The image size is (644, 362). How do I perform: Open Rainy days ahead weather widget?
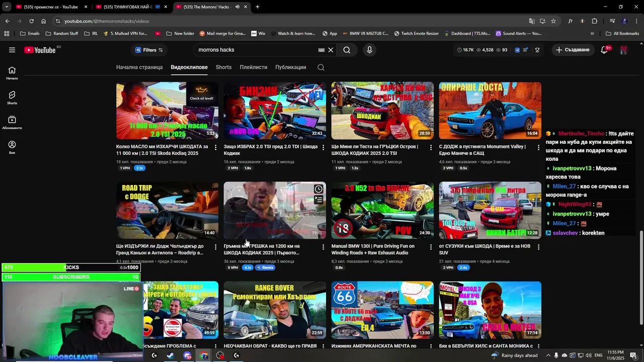pos(514,355)
